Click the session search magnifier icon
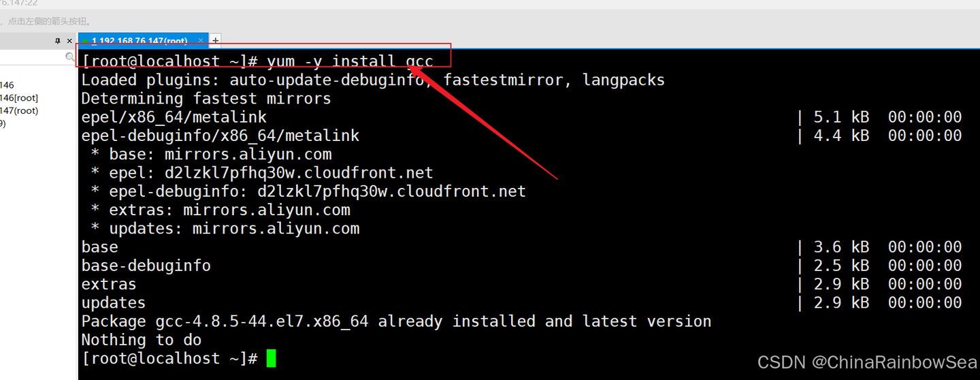This screenshot has height=380, width=980. 70,57
